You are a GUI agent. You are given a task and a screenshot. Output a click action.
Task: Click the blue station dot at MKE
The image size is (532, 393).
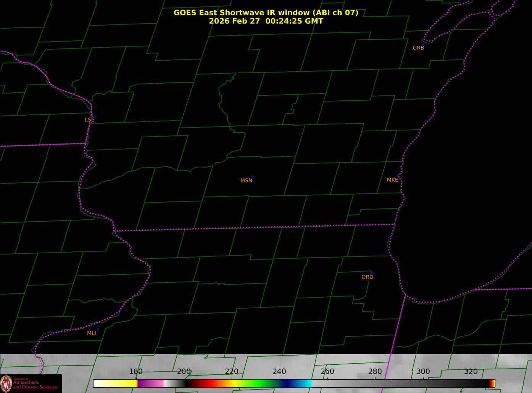(x=398, y=176)
